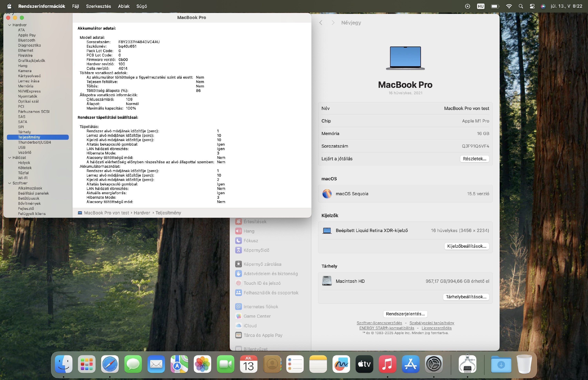This screenshot has height=380, width=588.
Task: Open Licencszerződés link
Action: [x=436, y=328]
